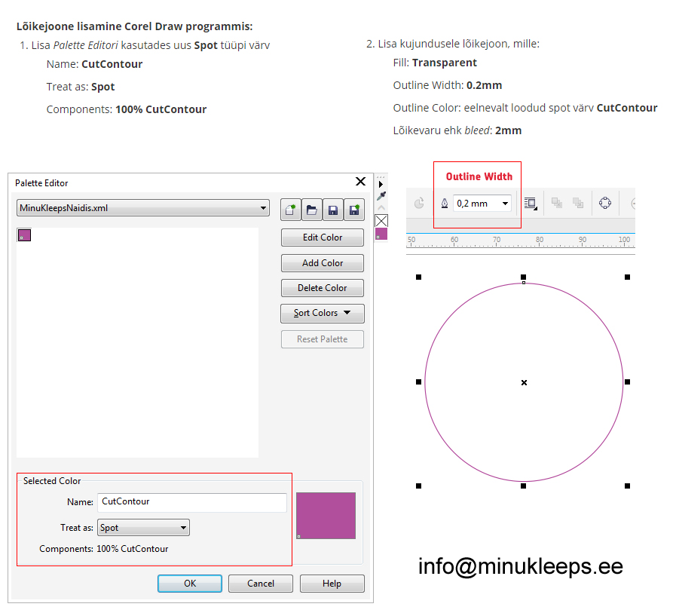Select the eyedropper tool in palette strip
The width and height of the screenshot is (676, 616).
tap(381, 195)
